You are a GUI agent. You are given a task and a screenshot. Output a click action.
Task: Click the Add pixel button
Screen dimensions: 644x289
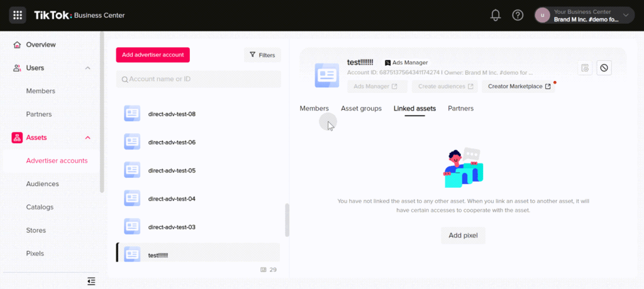click(x=464, y=236)
